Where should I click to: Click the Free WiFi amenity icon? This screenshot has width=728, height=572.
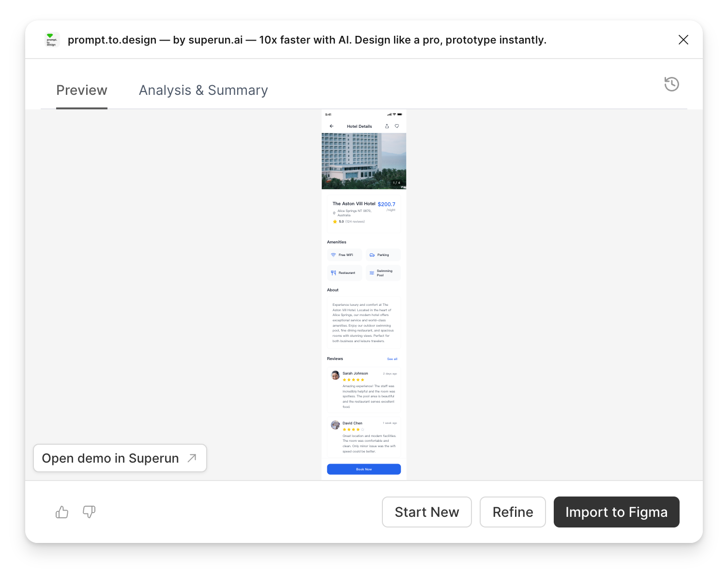pyautogui.click(x=333, y=255)
